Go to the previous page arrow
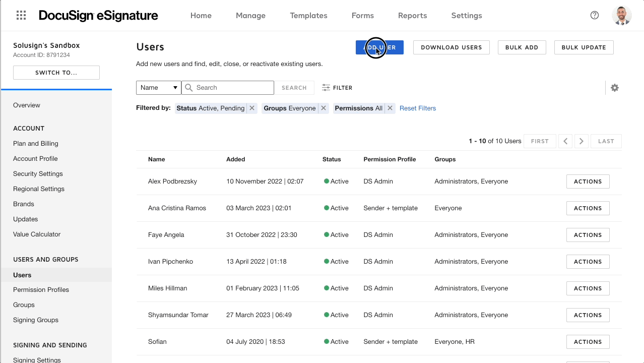 pos(565,141)
